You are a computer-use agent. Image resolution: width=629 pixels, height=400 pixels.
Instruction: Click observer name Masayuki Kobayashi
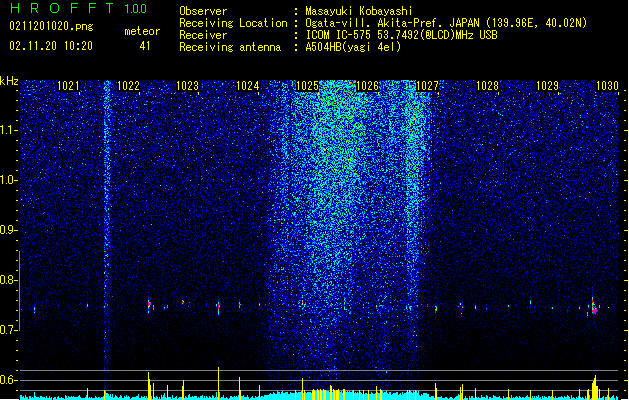point(359,11)
